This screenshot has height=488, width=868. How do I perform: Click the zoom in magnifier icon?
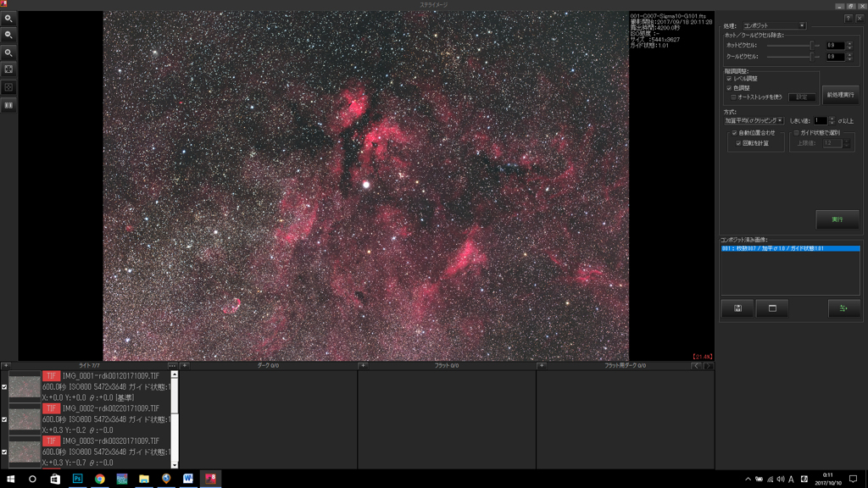8,19
